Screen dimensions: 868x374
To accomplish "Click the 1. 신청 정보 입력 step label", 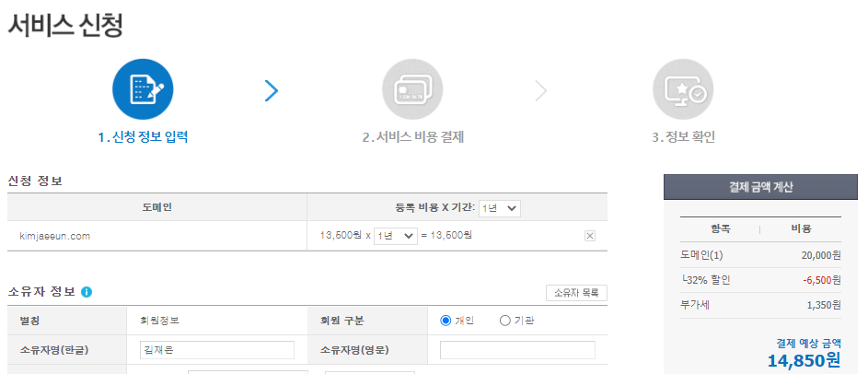I will pyautogui.click(x=143, y=137).
